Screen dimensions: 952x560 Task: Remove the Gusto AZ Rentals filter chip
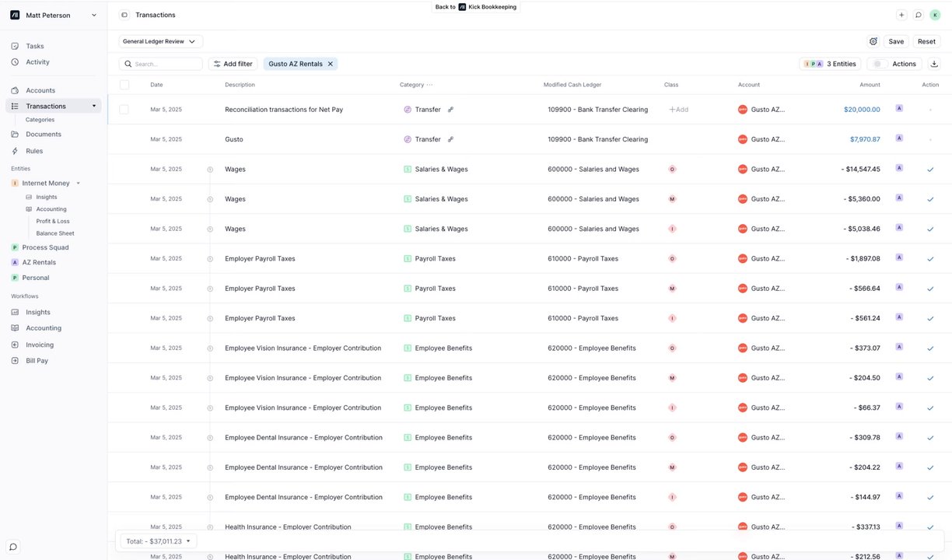pos(330,64)
